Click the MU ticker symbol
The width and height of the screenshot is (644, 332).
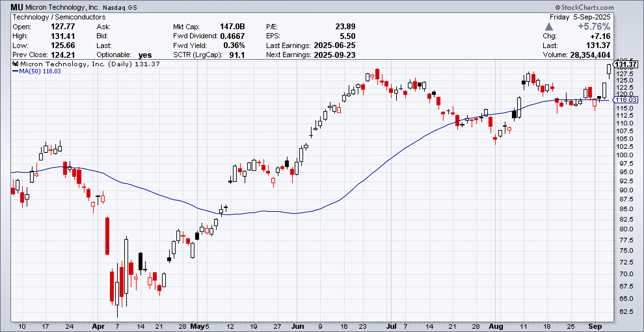click(17, 7)
